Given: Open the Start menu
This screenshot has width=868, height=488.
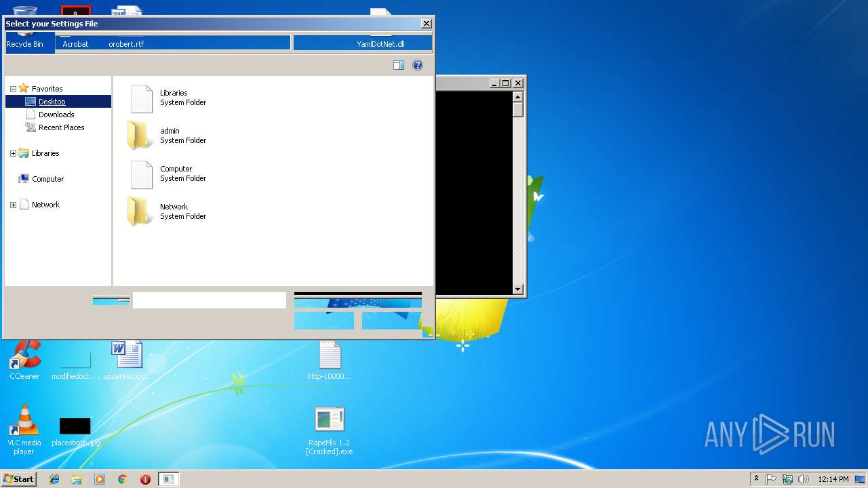Looking at the screenshot, I should (x=18, y=479).
